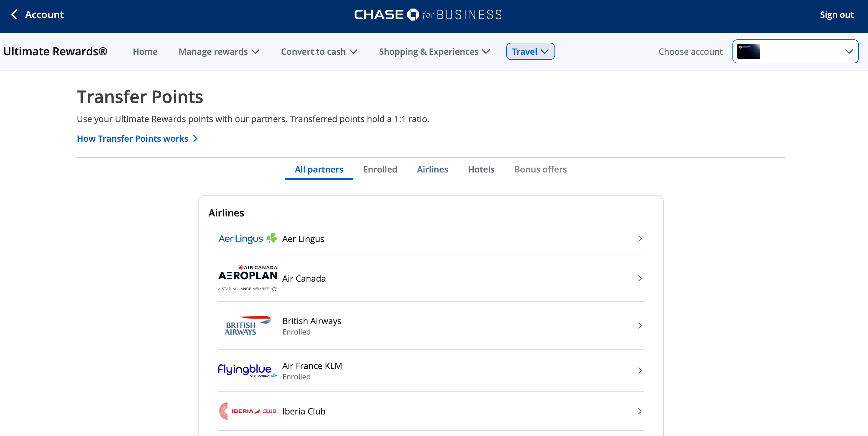Click the Chase for Business logo
Viewport: 868px width, 436px height.
click(x=428, y=14)
